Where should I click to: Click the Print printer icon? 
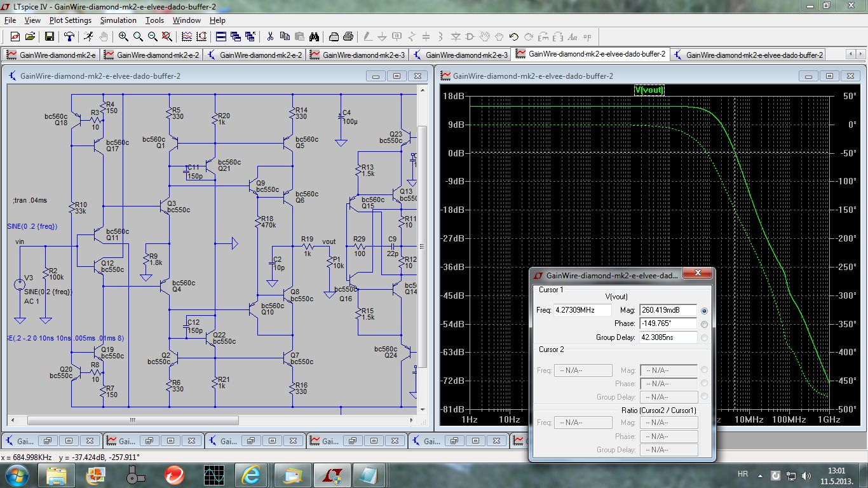(x=348, y=37)
